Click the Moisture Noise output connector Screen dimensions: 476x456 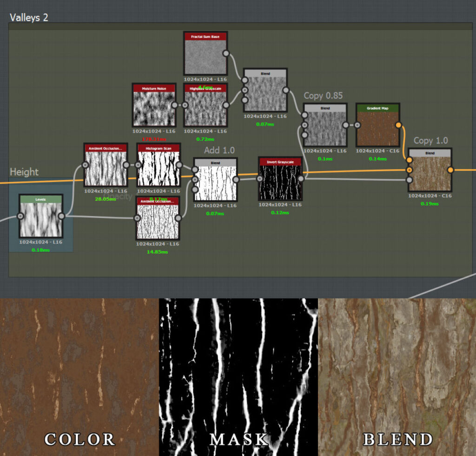coord(175,105)
